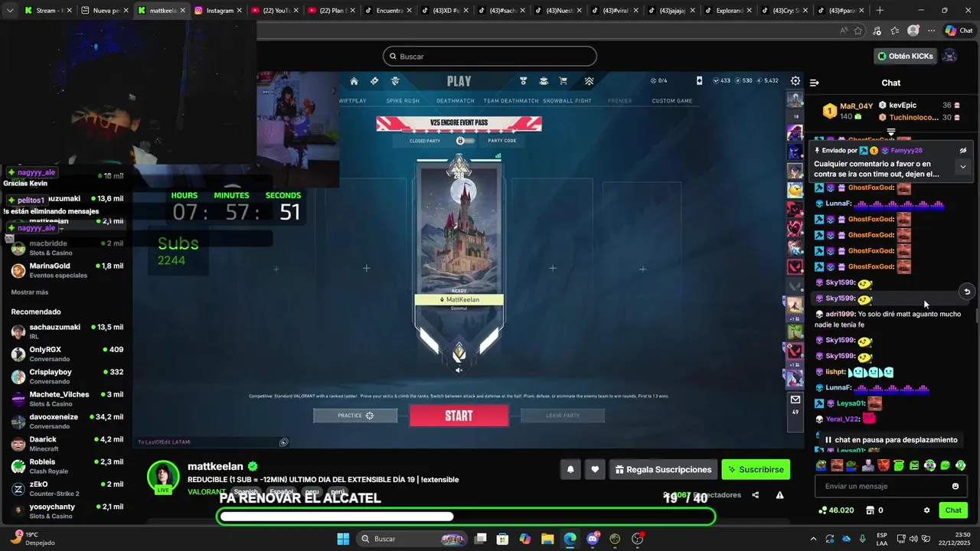
Task: Open Machete_Vilches recommended channel
Action: pyautogui.click(x=67, y=399)
